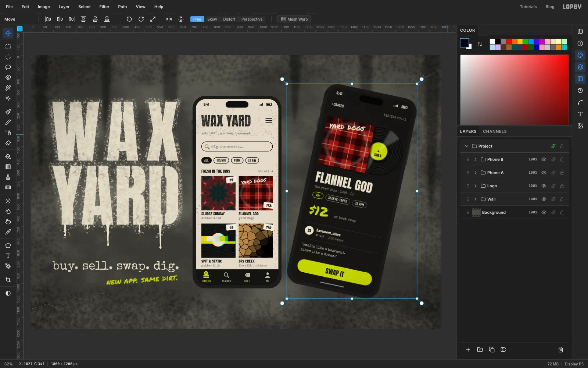Viewport: 588px width, 368px height.
Task: Toggle visibility of the Background layer
Action: pyautogui.click(x=544, y=212)
